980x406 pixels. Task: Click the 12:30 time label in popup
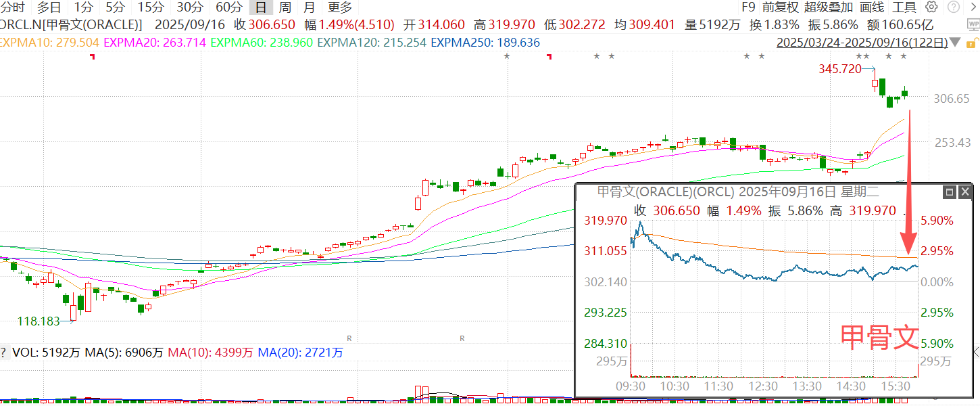[762, 386]
